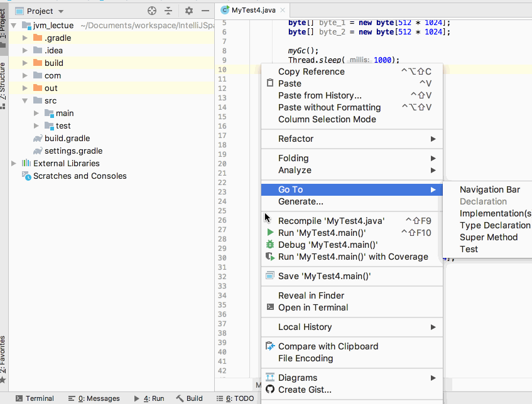Click the build.gradle elephant icon
532x404 pixels.
point(38,138)
